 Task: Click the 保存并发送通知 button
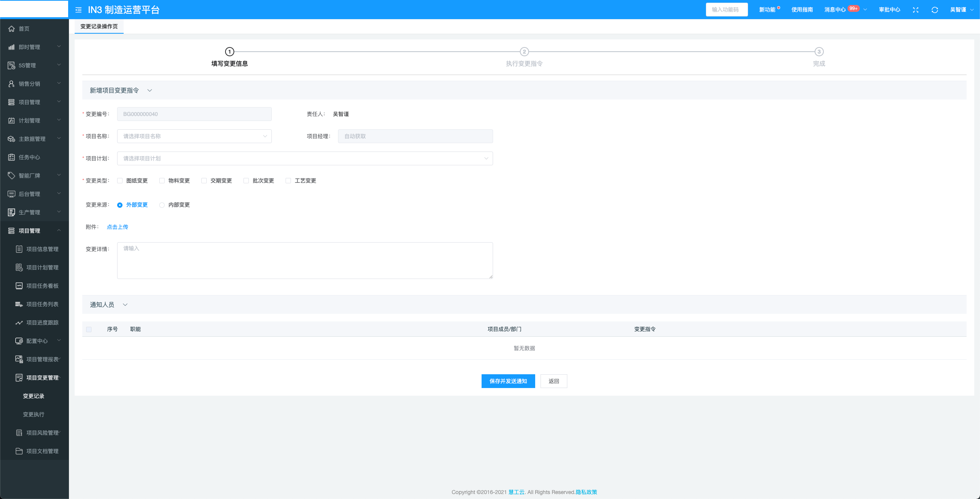click(x=508, y=381)
